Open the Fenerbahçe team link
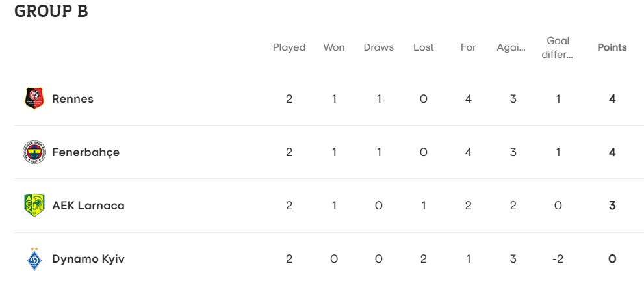 (86, 153)
